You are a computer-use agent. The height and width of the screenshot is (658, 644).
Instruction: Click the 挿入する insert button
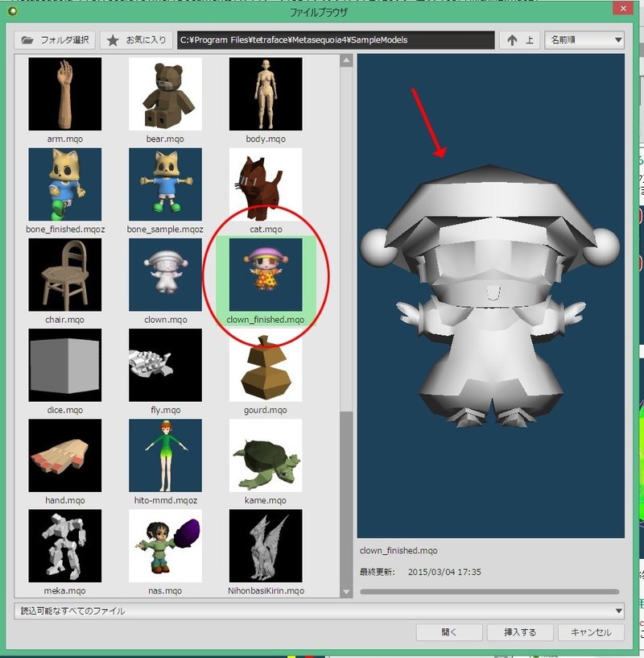pos(519,632)
